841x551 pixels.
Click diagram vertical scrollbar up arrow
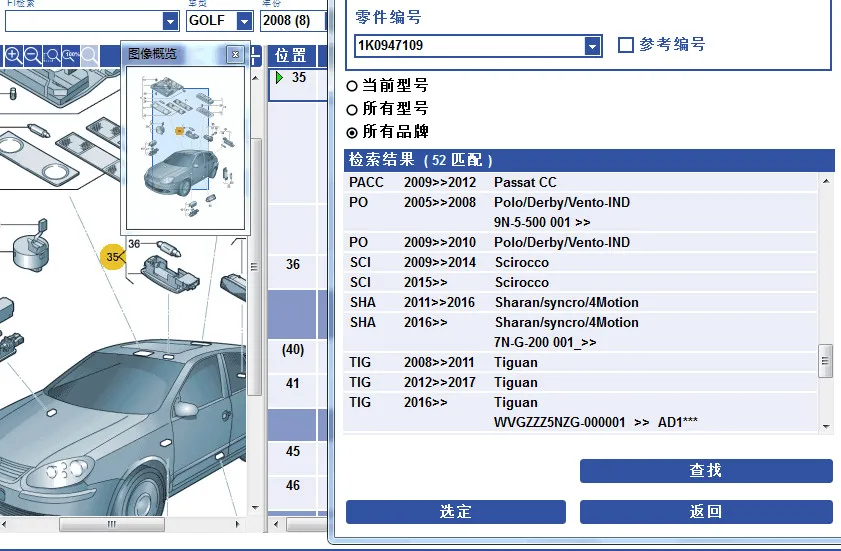pyautogui.click(x=255, y=78)
